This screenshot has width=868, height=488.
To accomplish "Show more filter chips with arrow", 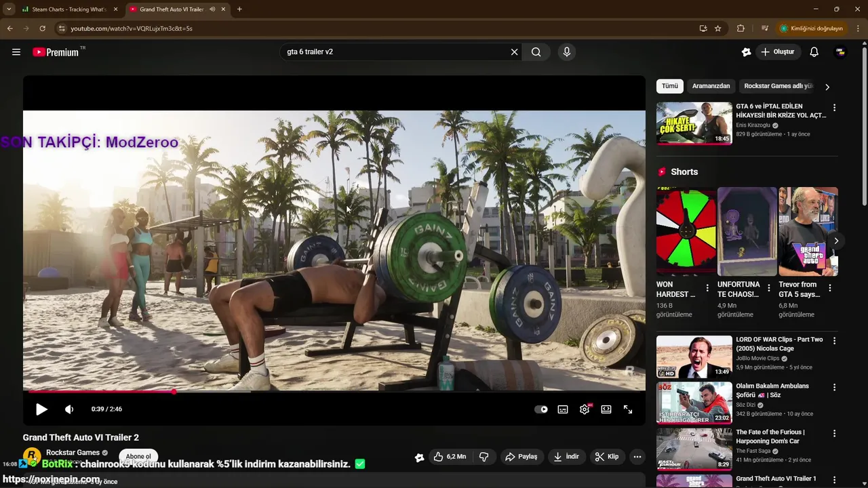I will (x=827, y=87).
